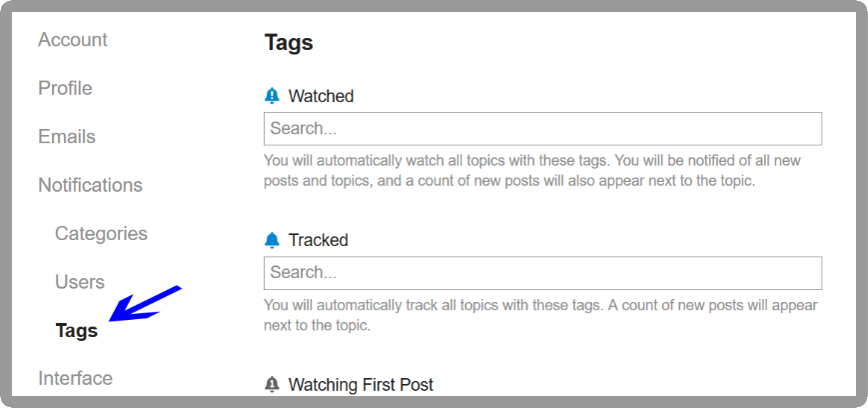Click the Watched label text
868x408 pixels.
pyautogui.click(x=321, y=96)
